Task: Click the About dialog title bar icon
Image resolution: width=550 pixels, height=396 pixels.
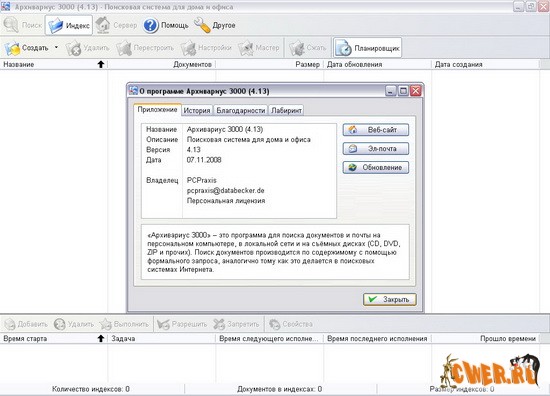Action: [x=134, y=90]
